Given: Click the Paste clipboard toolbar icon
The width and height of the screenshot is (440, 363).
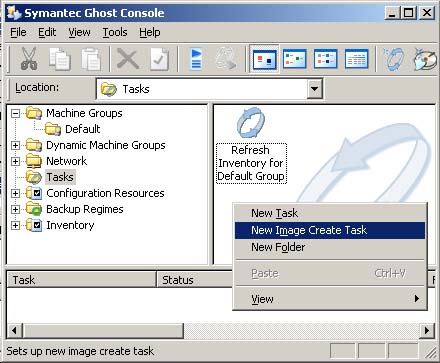Looking at the screenshot, I should (x=91, y=59).
